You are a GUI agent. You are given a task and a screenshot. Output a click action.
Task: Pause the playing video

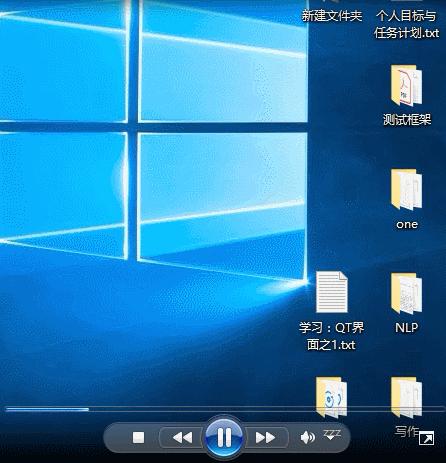point(224,437)
